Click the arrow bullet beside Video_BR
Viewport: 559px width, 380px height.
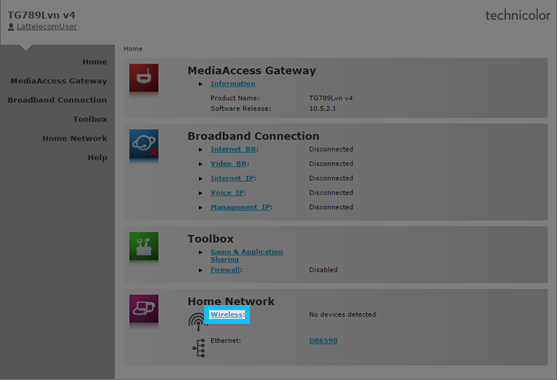pyautogui.click(x=201, y=164)
